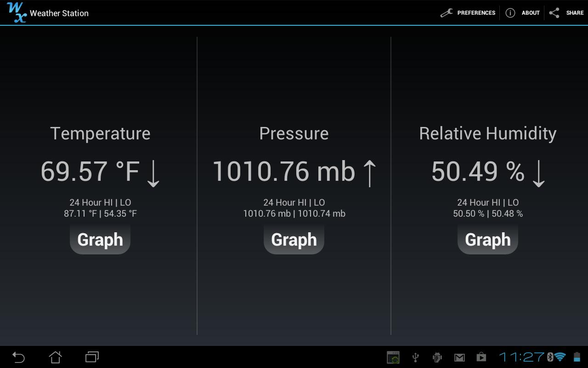Select the SHARE menu label
The height and width of the screenshot is (368, 588).
[575, 13]
